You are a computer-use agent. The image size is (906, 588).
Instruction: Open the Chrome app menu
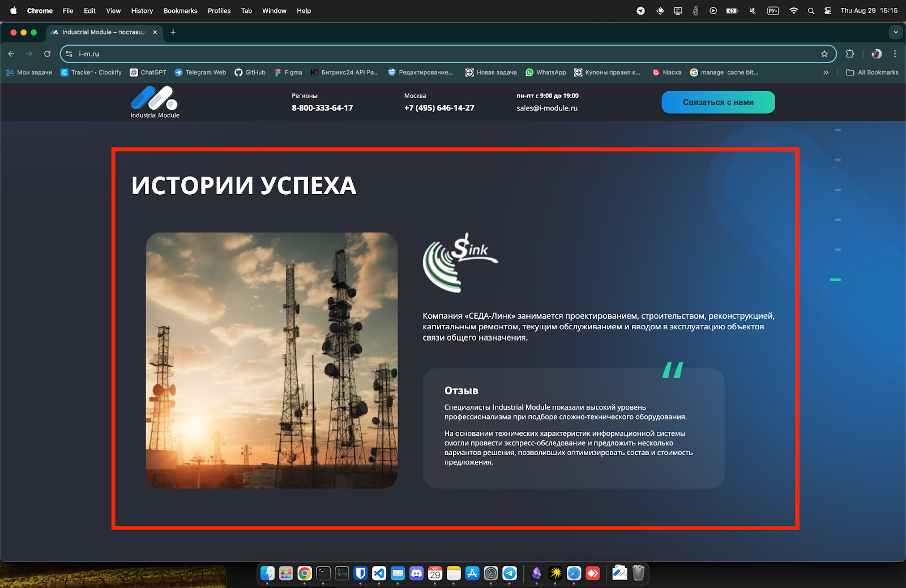tap(40, 11)
